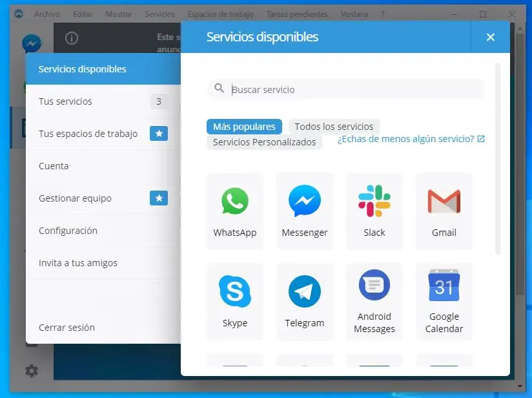Viewport: 532px width, 398px height.
Task: Click the info icon in the dark banner
Action: pos(72,38)
